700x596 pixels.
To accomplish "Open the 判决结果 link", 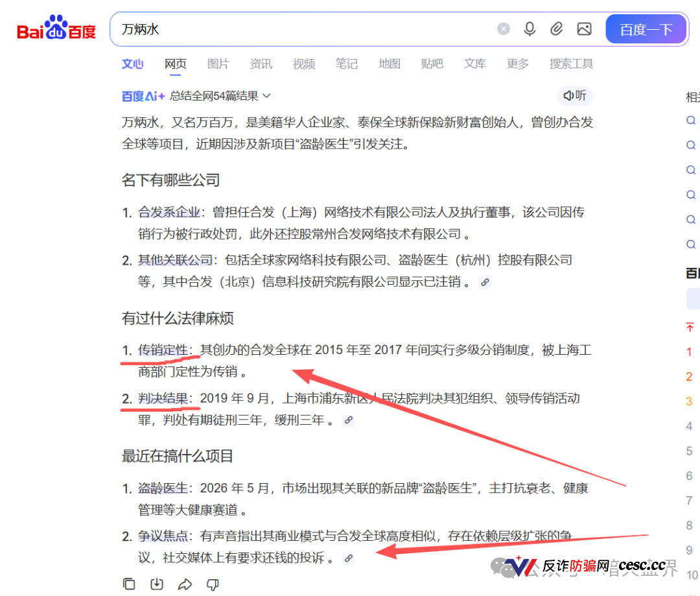I will 163,398.
